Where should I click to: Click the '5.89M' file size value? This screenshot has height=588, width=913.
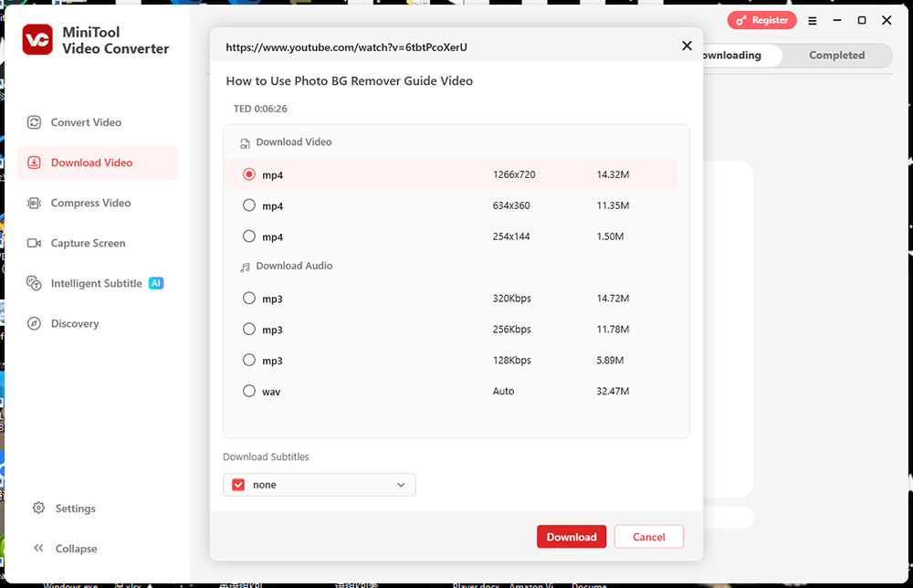pos(610,360)
